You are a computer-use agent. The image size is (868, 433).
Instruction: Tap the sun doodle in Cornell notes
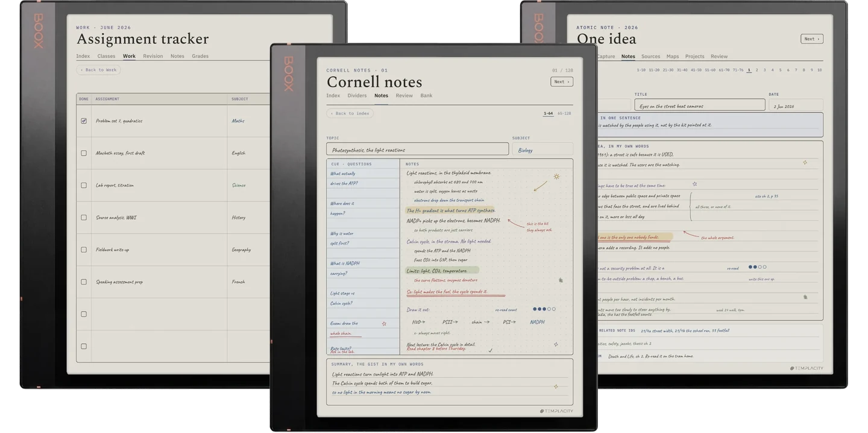[556, 177]
